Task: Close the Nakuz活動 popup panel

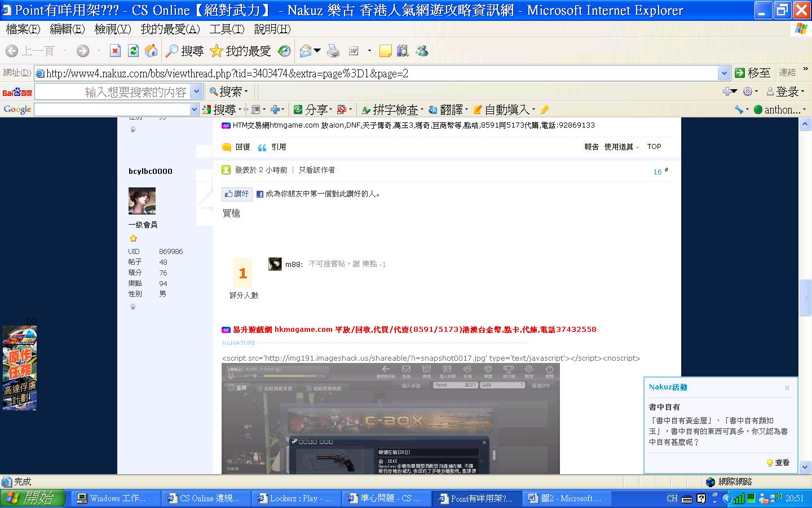Action: click(787, 388)
